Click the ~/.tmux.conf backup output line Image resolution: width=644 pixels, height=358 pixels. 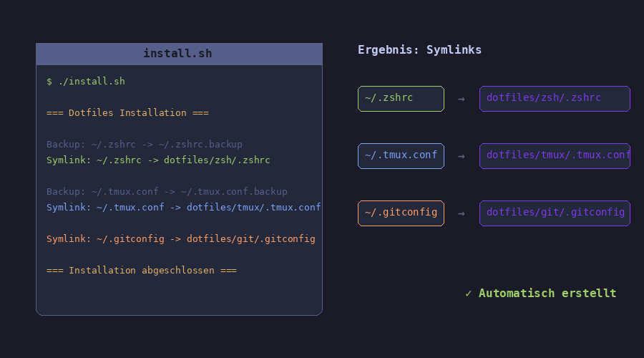pos(167,192)
